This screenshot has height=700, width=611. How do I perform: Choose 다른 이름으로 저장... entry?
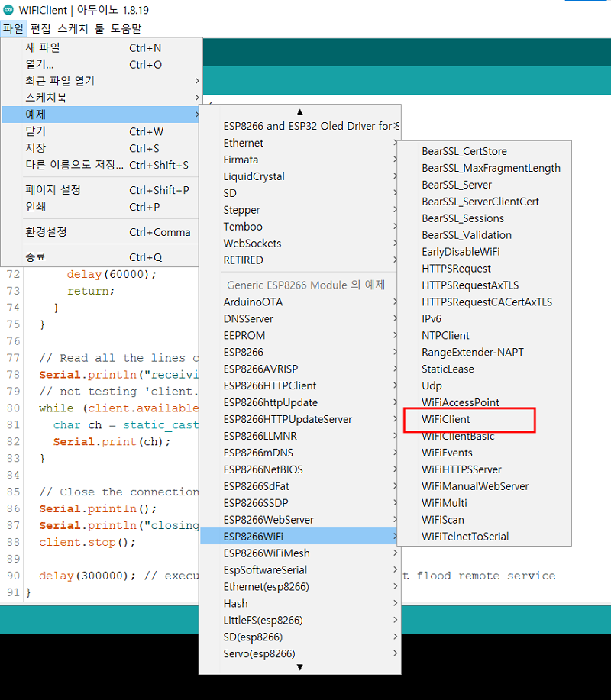pos(101,165)
